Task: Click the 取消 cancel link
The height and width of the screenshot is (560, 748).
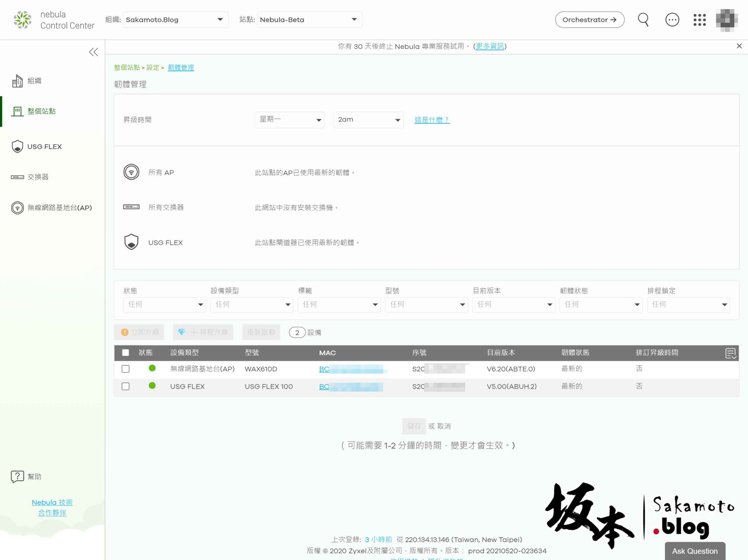Action: pos(444,426)
